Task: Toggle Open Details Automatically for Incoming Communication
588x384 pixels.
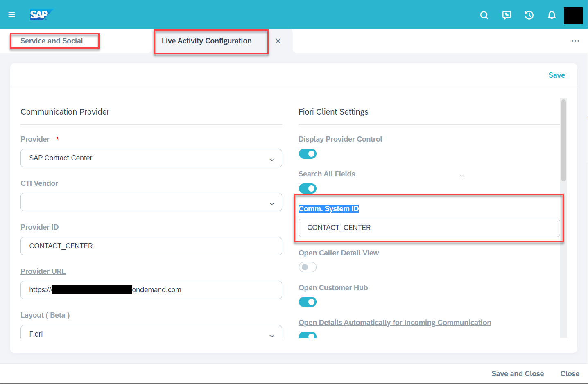Action: coord(308,335)
